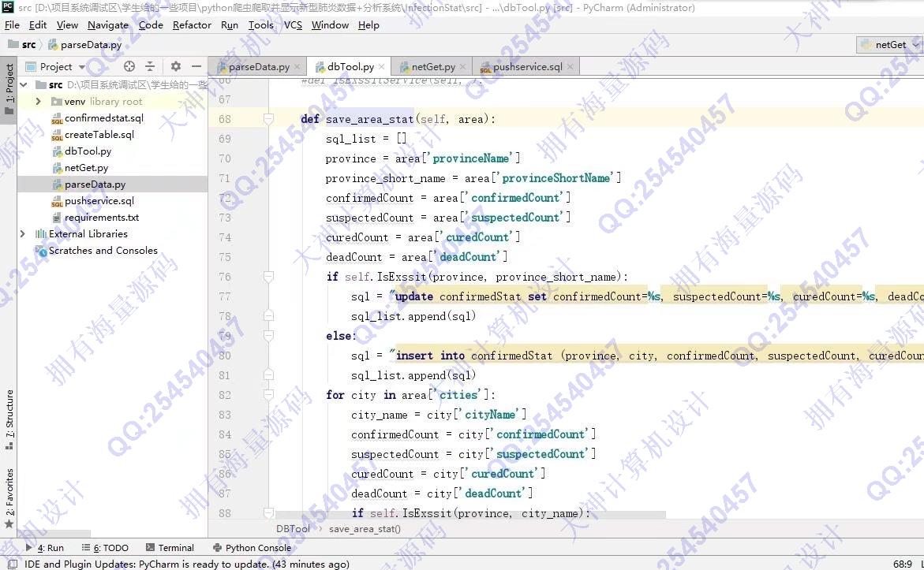Screen dimensions: 924x570
Task: Click the collapse all icon in Project panel
Action: [x=150, y=66]
